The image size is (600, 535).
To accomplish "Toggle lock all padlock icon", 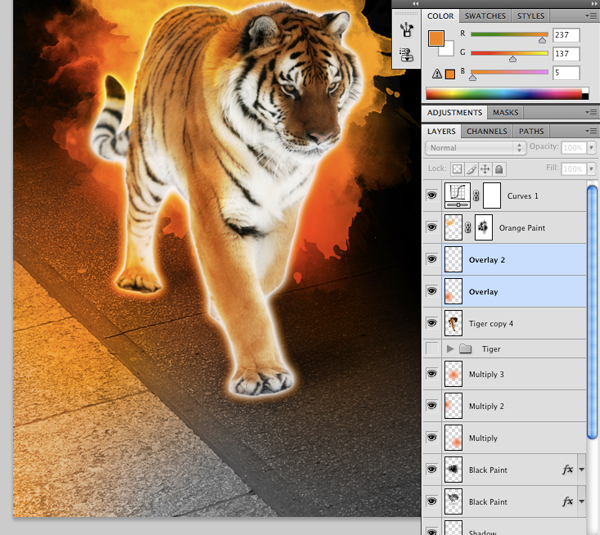I will 499,169.
